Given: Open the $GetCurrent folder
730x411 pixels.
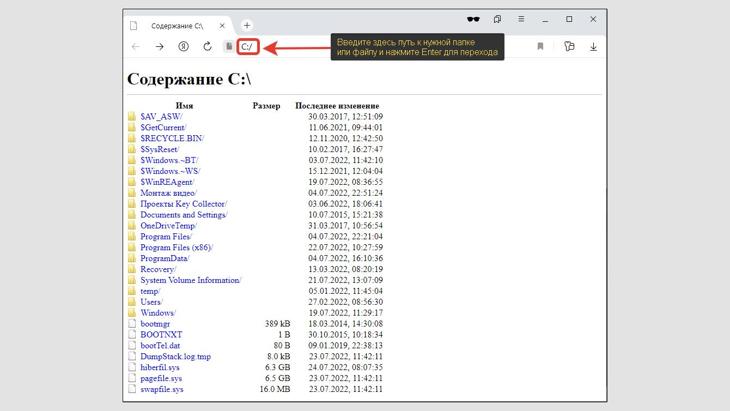Looking at the screenshot, I should pos(163,127).
